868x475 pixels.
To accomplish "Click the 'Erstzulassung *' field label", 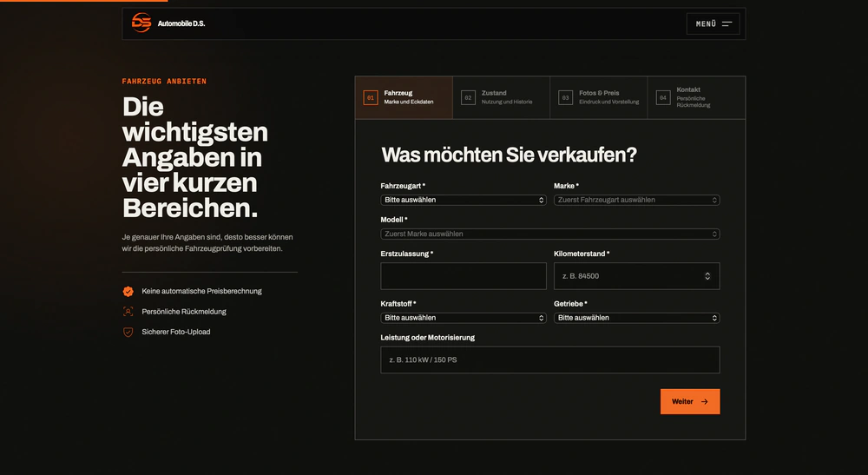I will pyautogui.click(x=407, y=254).
